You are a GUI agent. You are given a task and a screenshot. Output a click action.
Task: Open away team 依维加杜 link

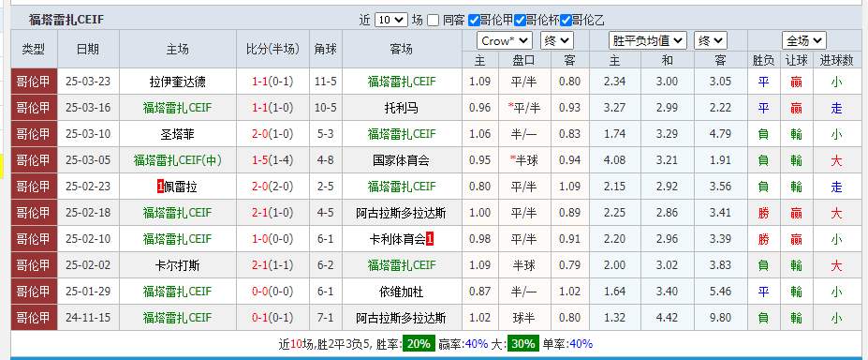[402, 292]
